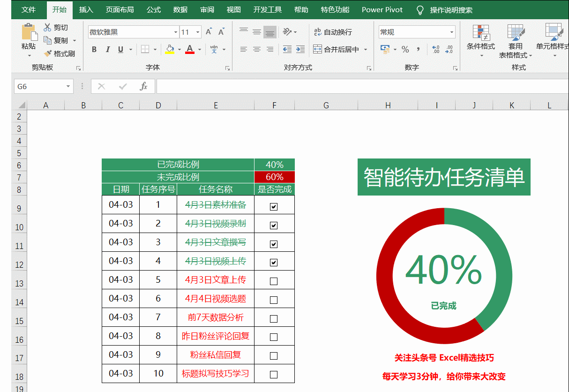Screen dimensions: 569x392
Task: Switch to the 公式 tab
Action: [154, 10]
